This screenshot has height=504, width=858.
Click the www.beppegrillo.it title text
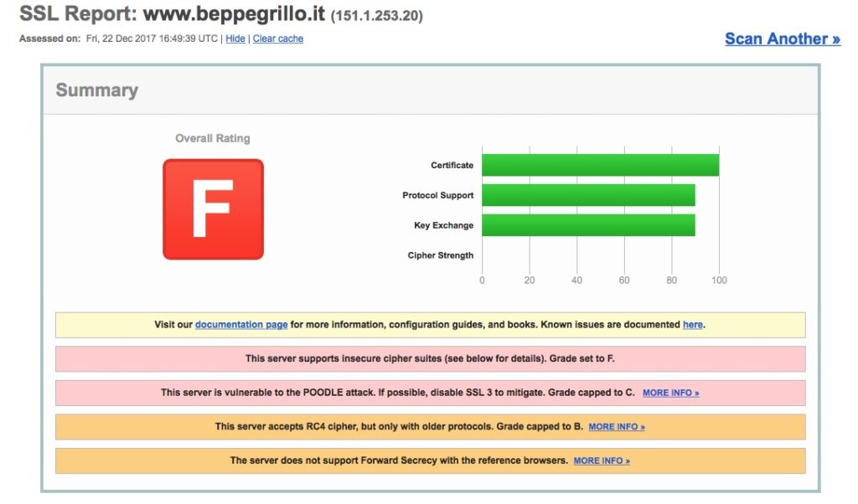coord(235,13)
